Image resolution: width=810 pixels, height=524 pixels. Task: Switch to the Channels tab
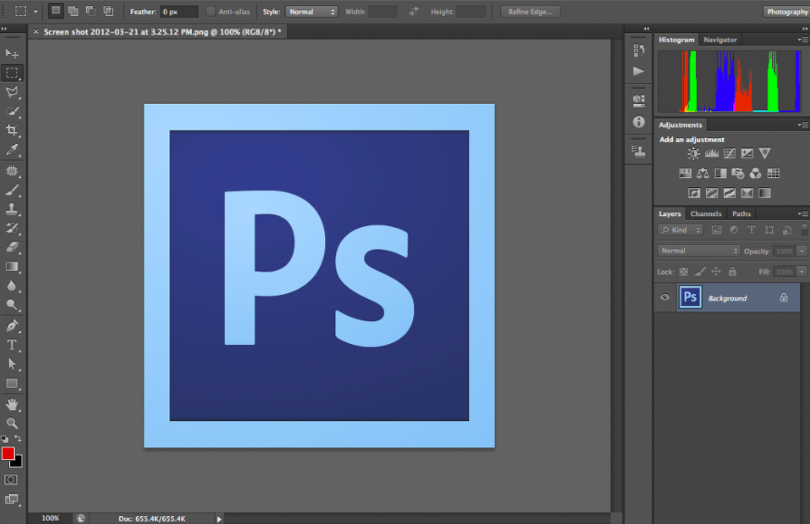(706, 214)
